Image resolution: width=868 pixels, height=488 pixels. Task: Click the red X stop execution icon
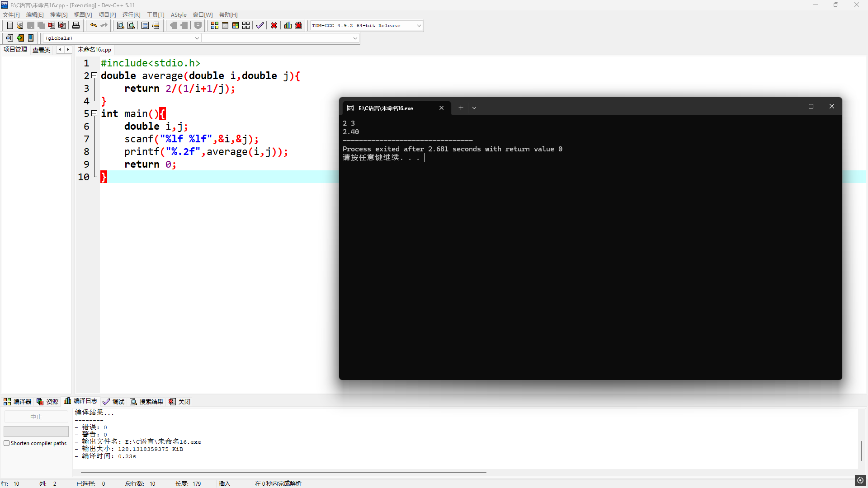tap(274, 26)
